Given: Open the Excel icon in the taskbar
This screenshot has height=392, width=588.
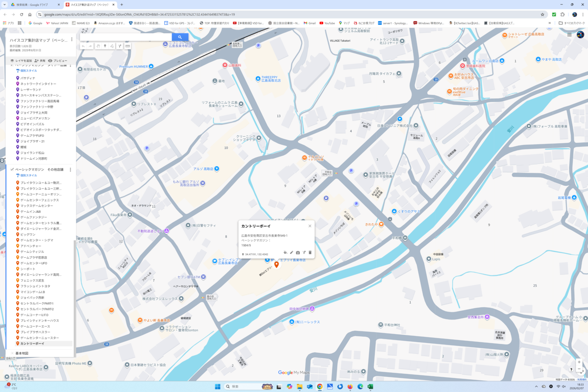Looking at the screenshot, I should (370, 387).
